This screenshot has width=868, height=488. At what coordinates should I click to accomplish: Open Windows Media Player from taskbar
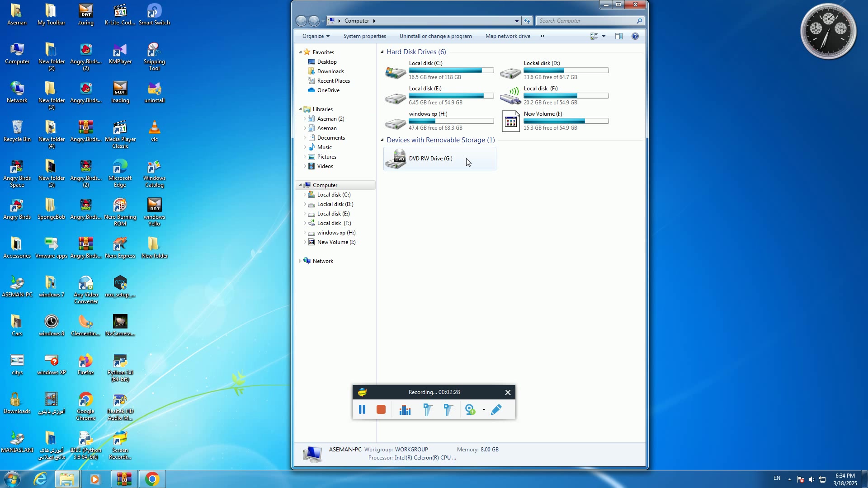[x=95, y=479]
